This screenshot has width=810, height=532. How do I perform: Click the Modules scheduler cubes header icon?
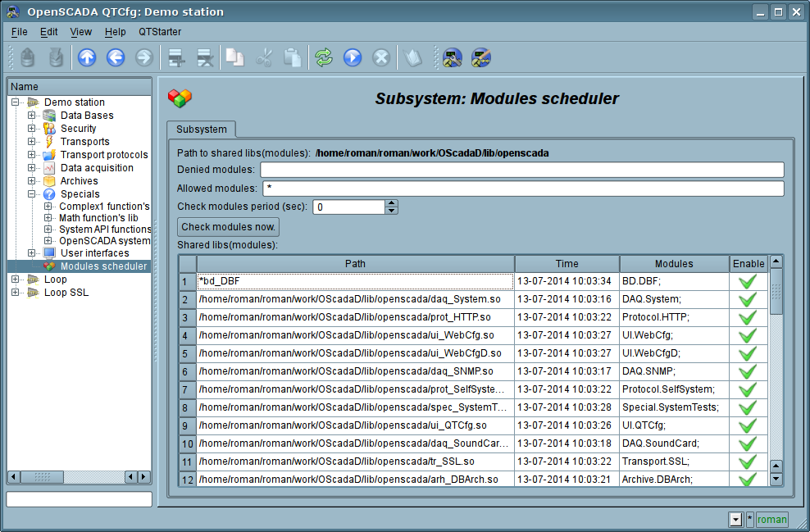180,98
